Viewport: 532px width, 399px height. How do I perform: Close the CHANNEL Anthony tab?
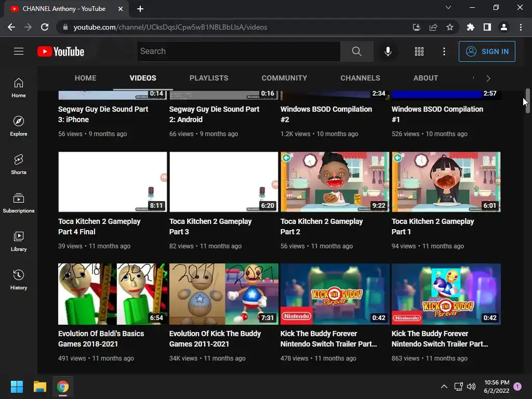point(121,9)
